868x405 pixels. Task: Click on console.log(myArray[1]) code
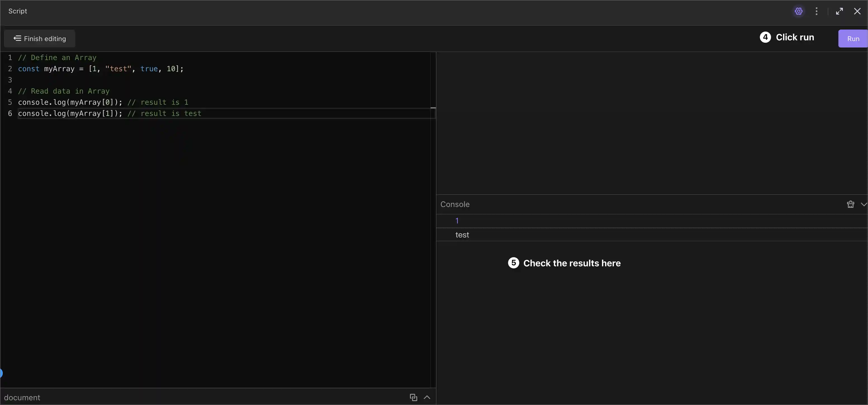tap(70, 113)
